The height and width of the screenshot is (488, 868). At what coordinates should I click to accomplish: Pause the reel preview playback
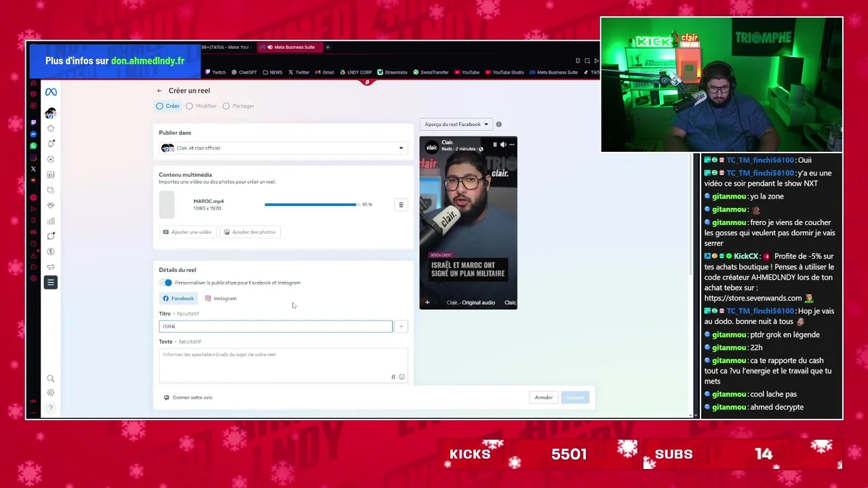[495, 144]
